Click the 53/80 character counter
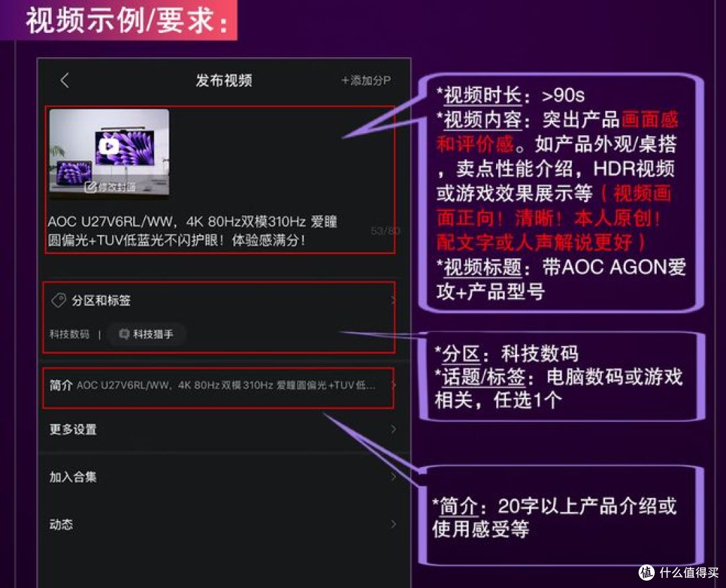 click(385, 231)
